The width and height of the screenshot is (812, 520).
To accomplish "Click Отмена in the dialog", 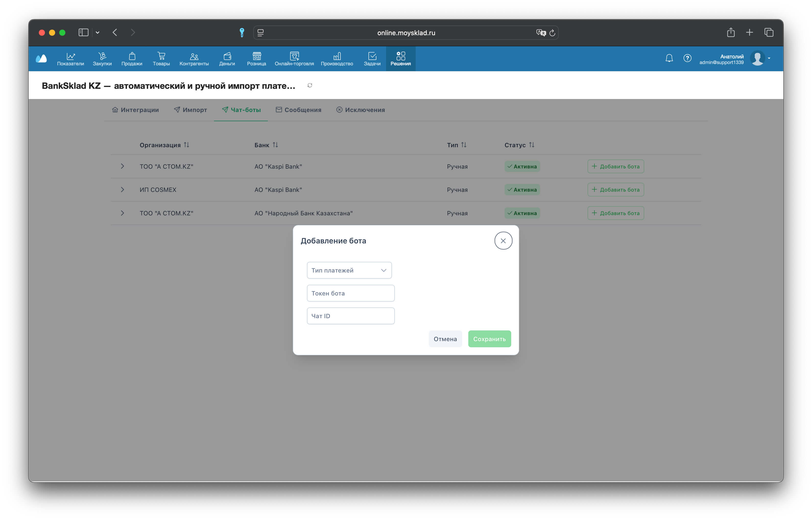I will 445,339.
